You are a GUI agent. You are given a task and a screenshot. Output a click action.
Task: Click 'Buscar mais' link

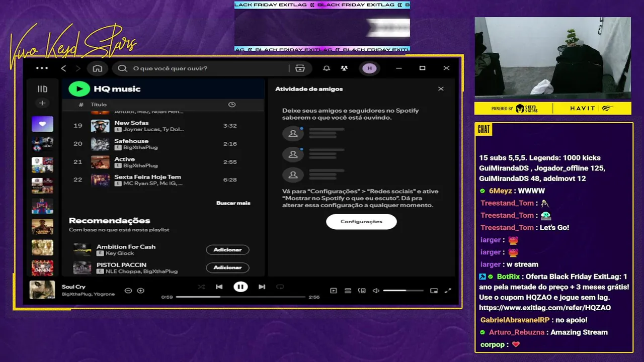(233, 203)
